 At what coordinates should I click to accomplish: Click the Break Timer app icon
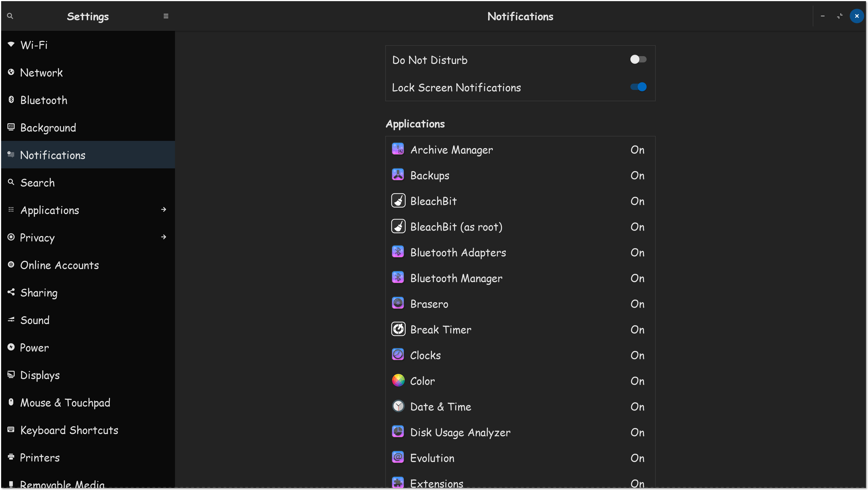click(398, 329)
